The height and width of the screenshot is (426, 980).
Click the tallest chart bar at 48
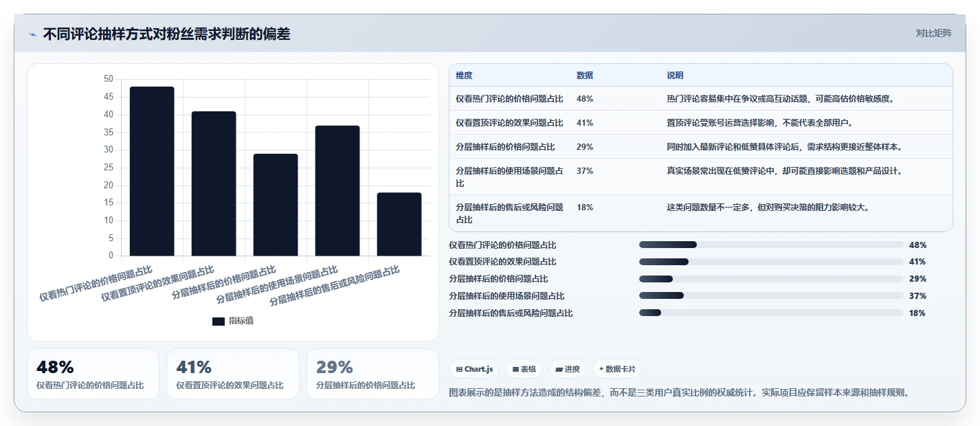click(152, 171)
